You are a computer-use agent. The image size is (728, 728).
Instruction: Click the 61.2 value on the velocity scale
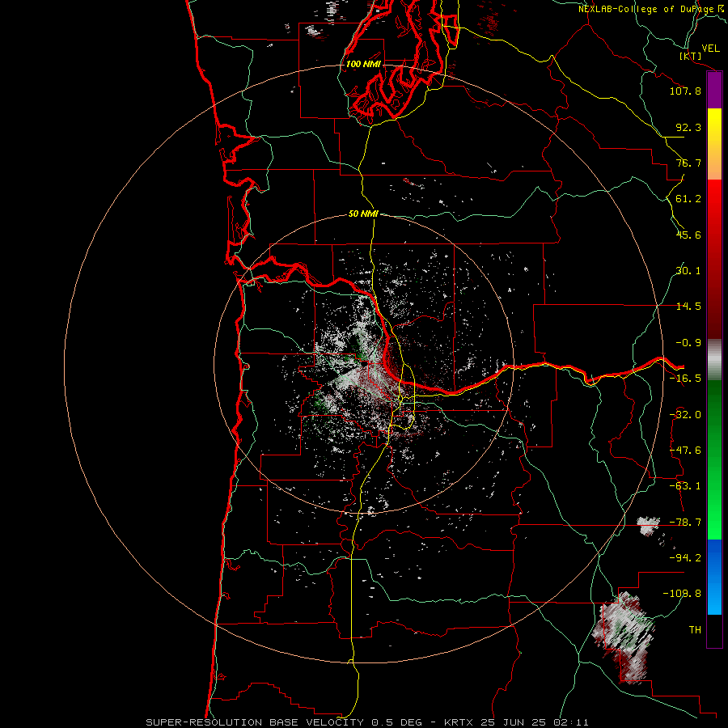coord(688,199)
